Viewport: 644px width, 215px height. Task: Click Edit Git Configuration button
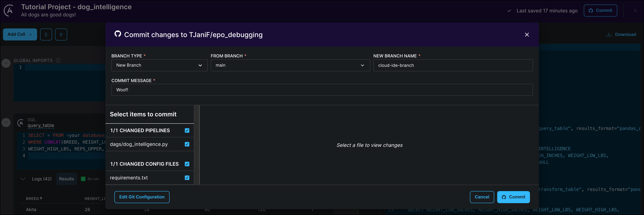(142, 197)
